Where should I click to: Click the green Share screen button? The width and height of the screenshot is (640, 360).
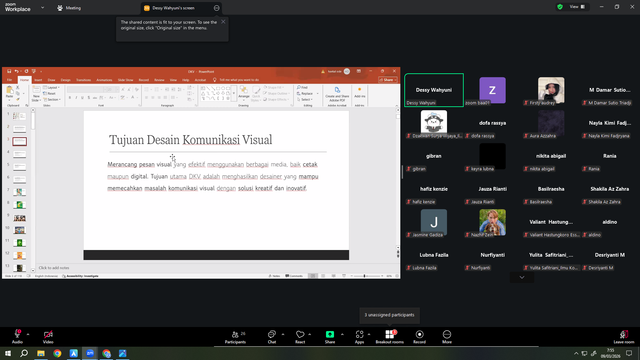pyautogui.click(x=330, y=337)
